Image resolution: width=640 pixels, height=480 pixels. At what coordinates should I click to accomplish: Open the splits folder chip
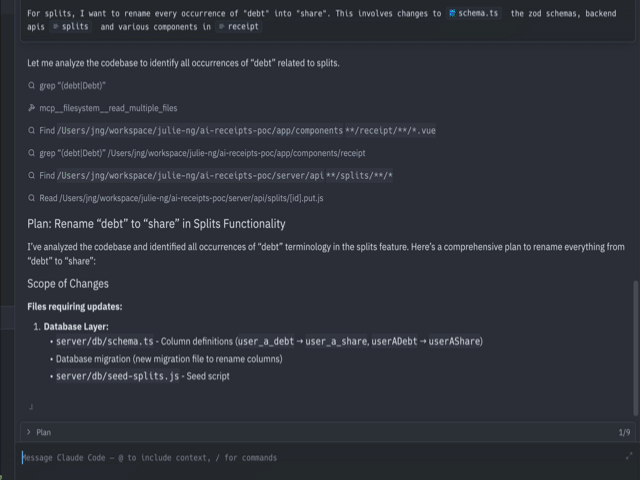click(71, 27)
